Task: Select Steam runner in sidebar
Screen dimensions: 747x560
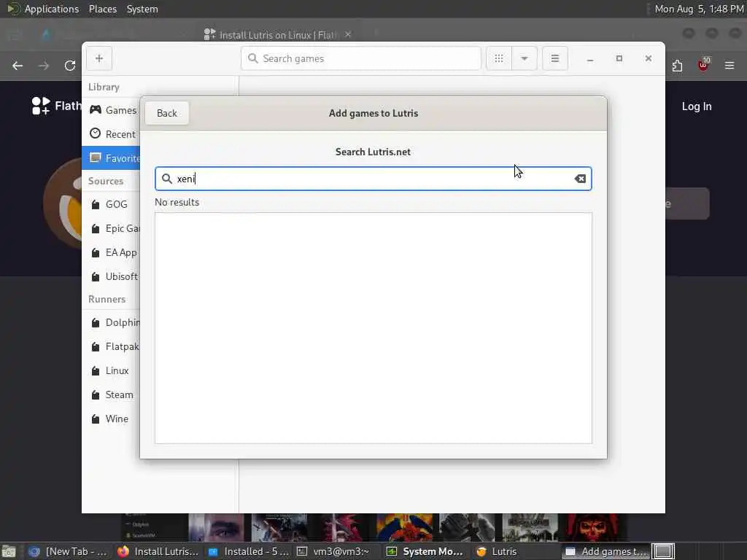Action: 112,394
